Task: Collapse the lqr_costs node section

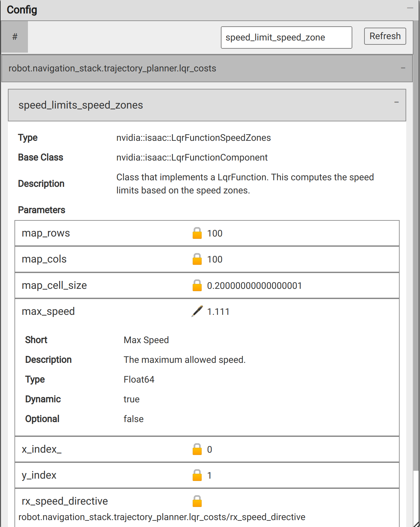Action: (x=403, y=68)
